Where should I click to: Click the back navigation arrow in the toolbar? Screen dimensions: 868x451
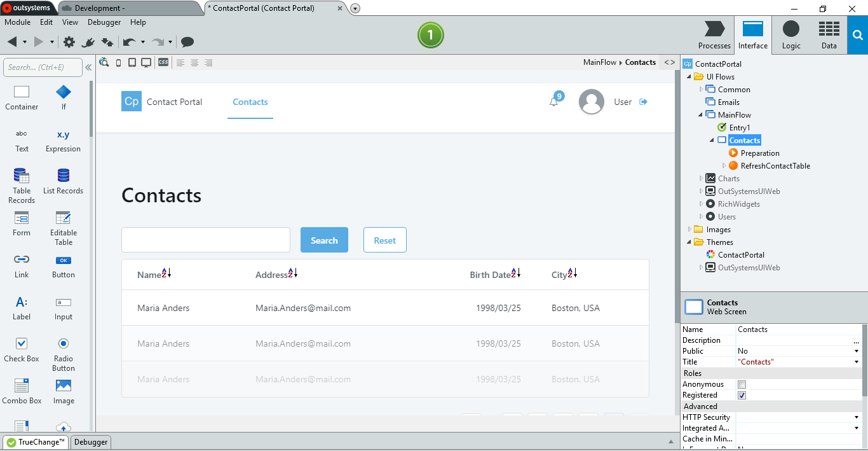click(13, 42)
